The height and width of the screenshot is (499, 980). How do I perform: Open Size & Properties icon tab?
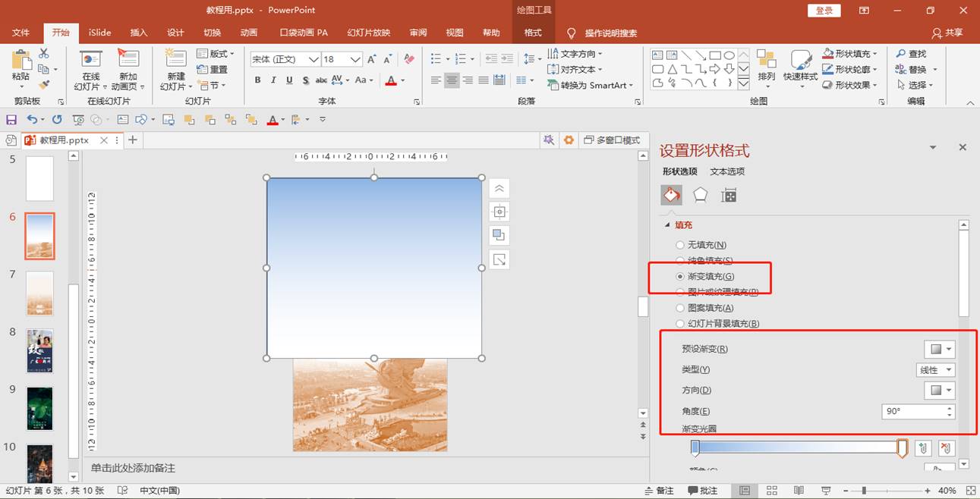(729, 196)
